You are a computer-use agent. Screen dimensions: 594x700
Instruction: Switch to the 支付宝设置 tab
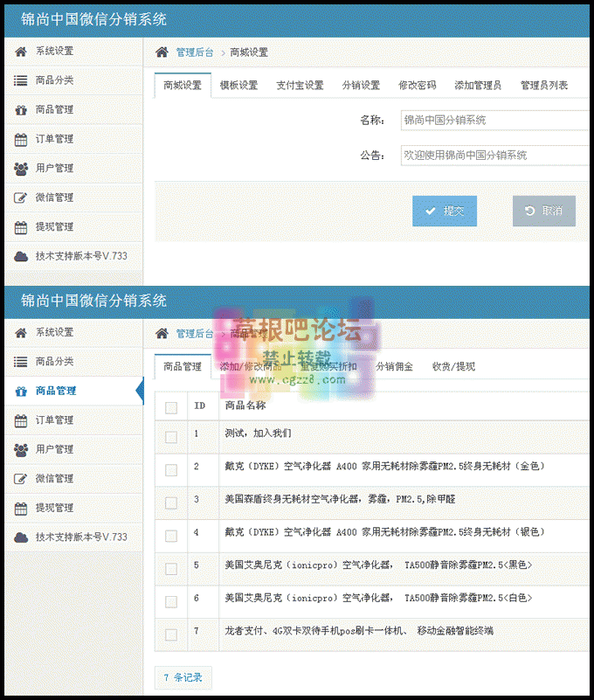coord(300,86)
